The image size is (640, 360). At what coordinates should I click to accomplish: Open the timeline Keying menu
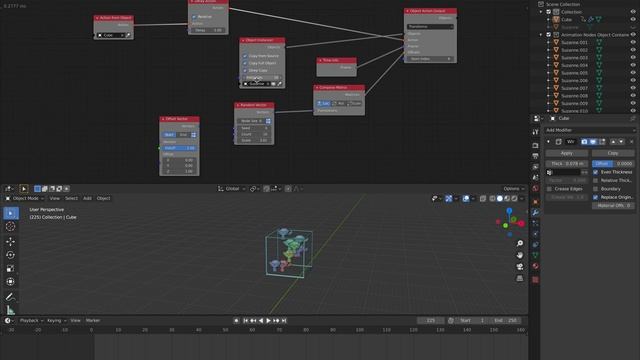point(56,321)
